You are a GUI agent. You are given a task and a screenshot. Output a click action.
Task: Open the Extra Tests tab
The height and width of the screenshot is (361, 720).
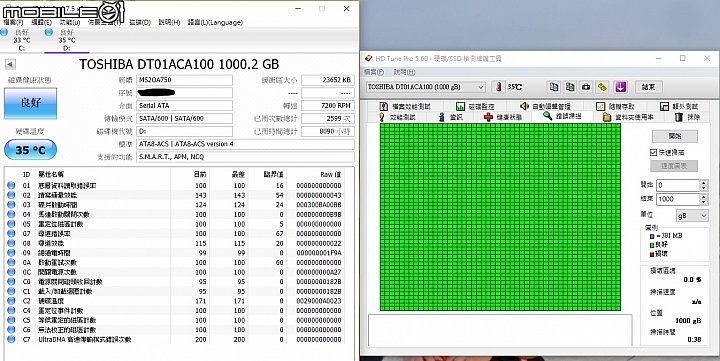pos(679,106)
